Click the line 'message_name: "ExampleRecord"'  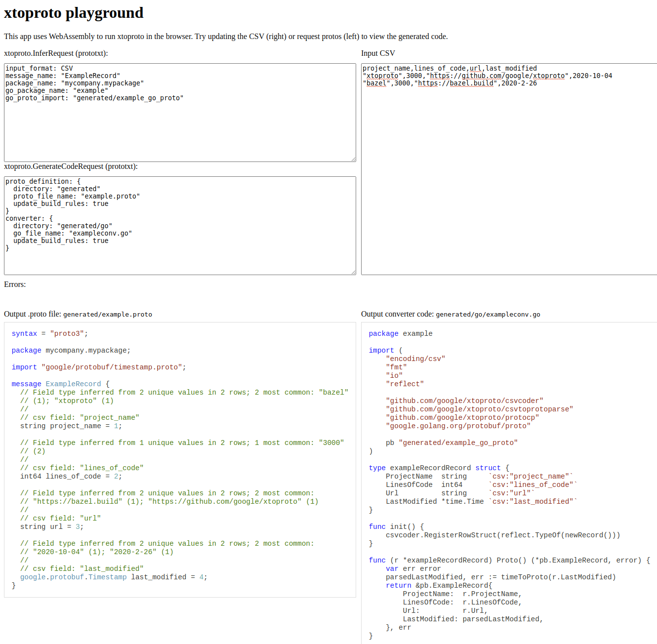[x=63, y=76]
